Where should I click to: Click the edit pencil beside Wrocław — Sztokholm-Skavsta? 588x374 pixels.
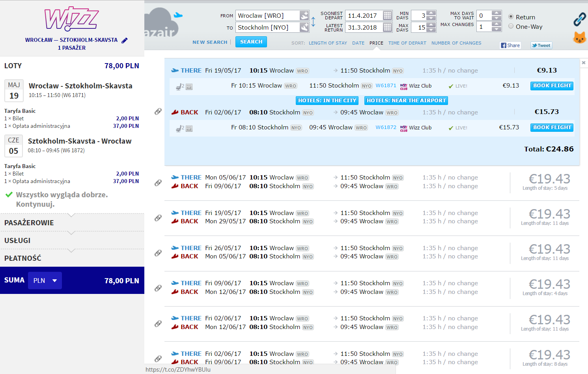click(x=125, y=40)
